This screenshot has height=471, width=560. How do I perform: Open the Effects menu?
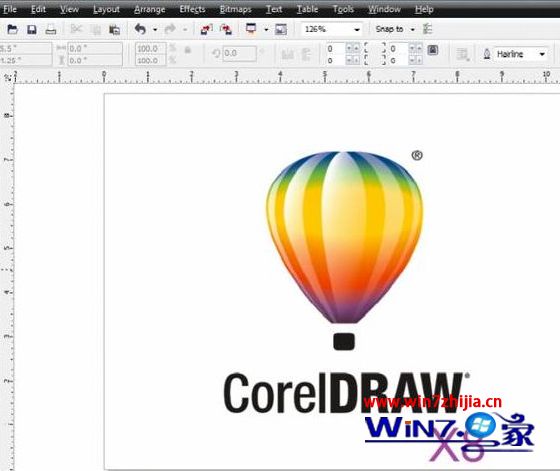(192, 9)
